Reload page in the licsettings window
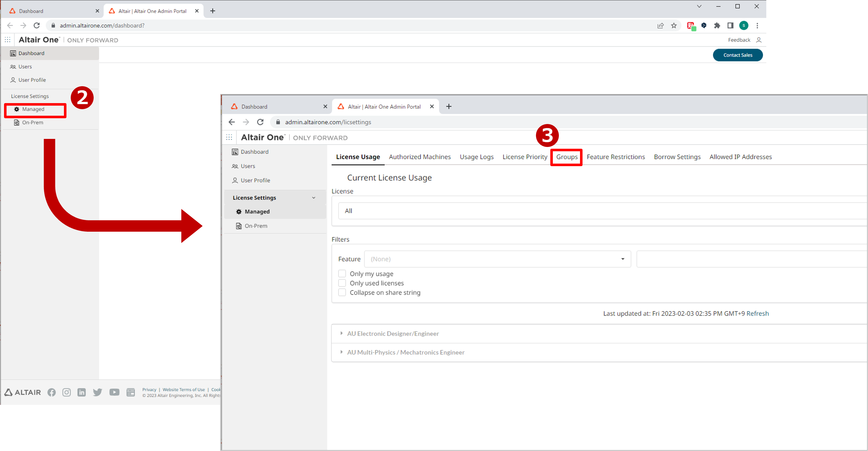The width and height of the screenshot is (868, 451). pos(260,122)
